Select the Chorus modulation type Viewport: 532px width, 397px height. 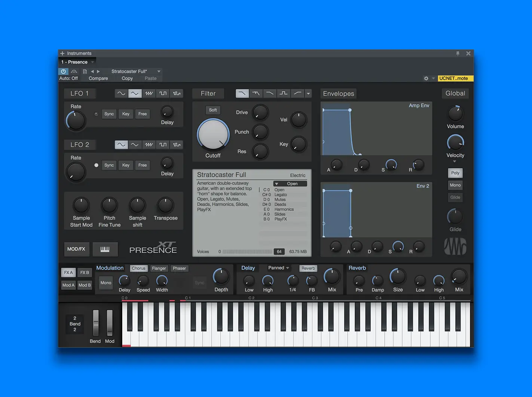138,268
